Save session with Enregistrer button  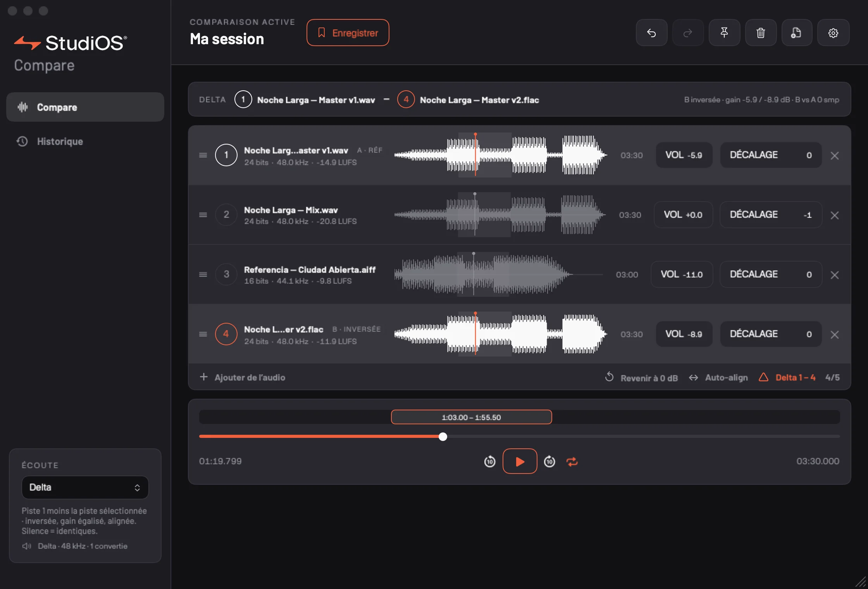[348, 33]
